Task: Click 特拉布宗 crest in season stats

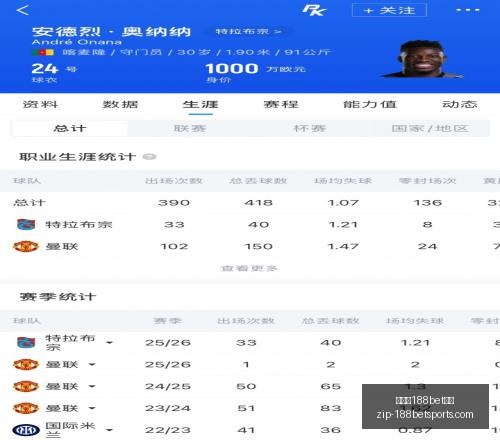Action: point(26,343)
